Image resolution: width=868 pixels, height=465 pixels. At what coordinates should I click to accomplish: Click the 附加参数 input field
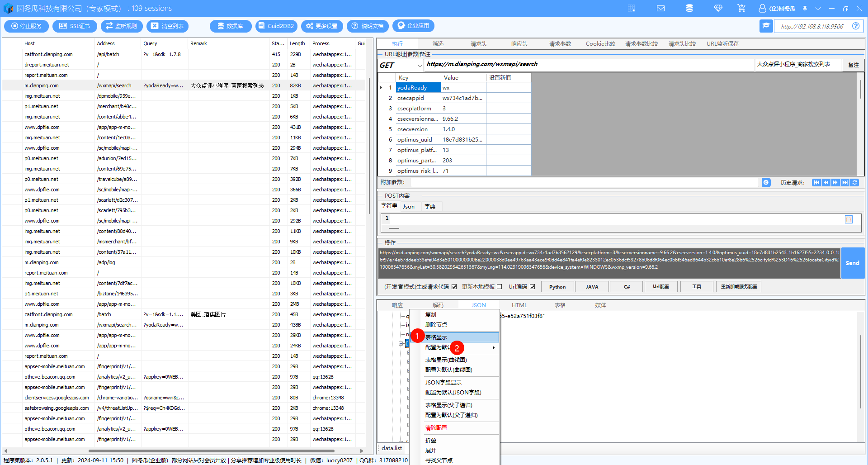point(584,183)
